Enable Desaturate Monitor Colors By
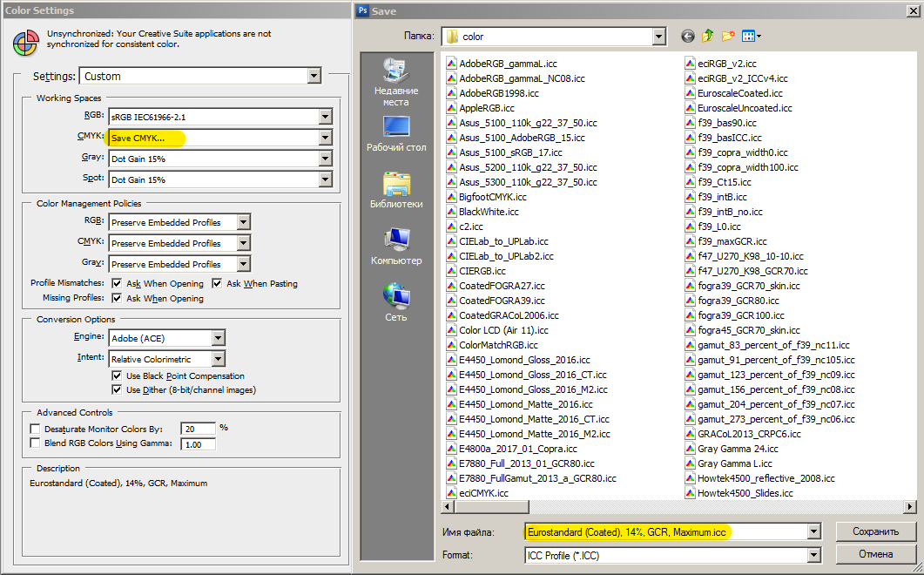Image resolution: width=924 pixels, height=575 pixels. [36, 429]
